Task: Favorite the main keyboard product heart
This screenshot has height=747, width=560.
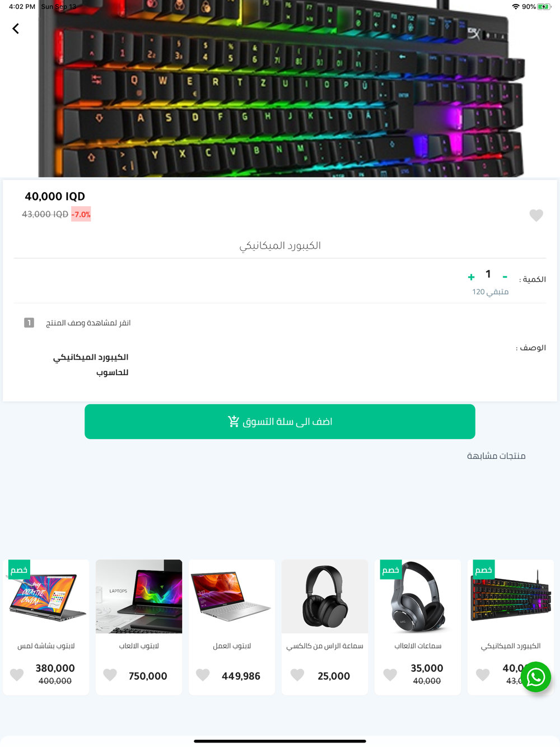Action: [536, 215]
